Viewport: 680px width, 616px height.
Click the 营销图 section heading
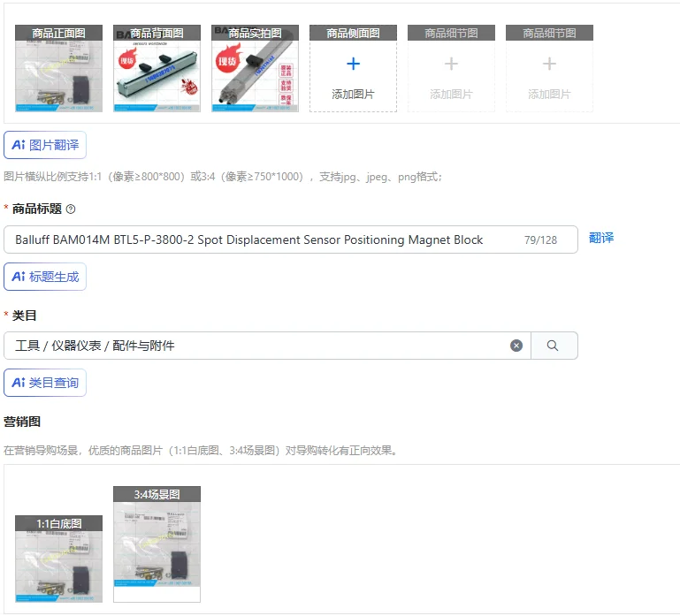[22, 422]
